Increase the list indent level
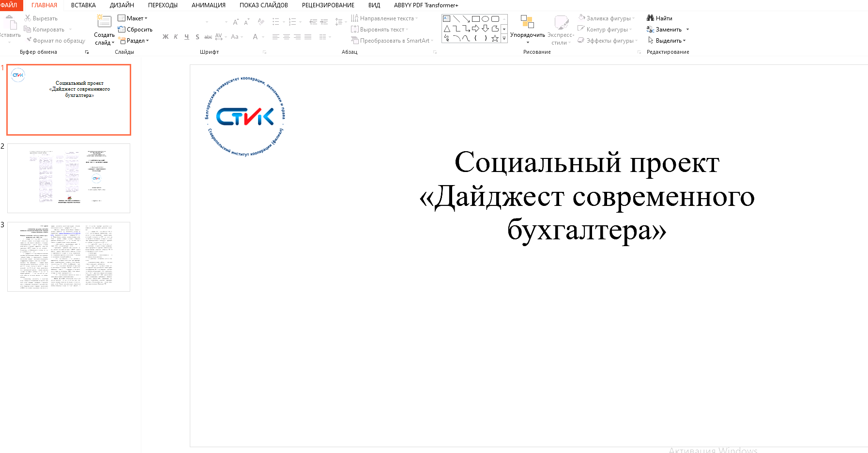This screenshot has width=868, height=453. [x=324, y=22]
